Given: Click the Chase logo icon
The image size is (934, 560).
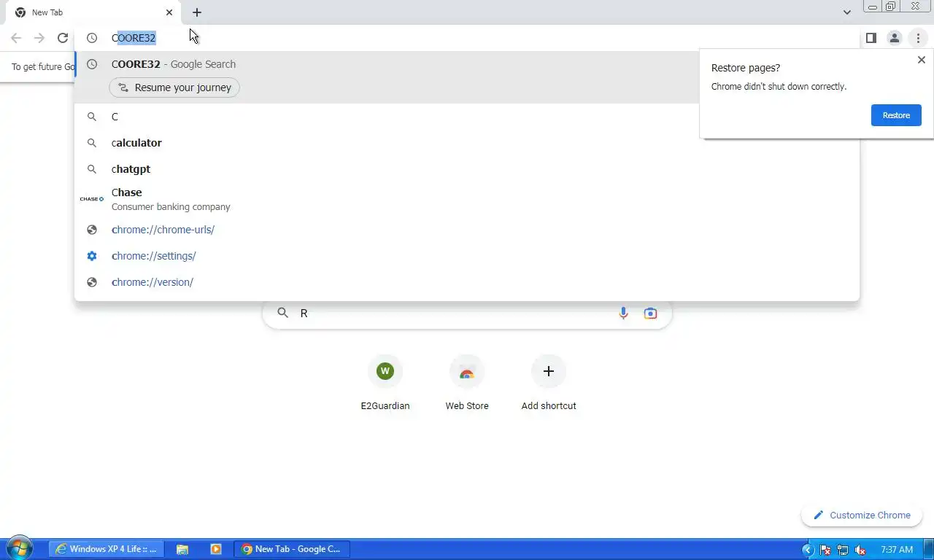Looking at the screenshot, I should point(92,199).
